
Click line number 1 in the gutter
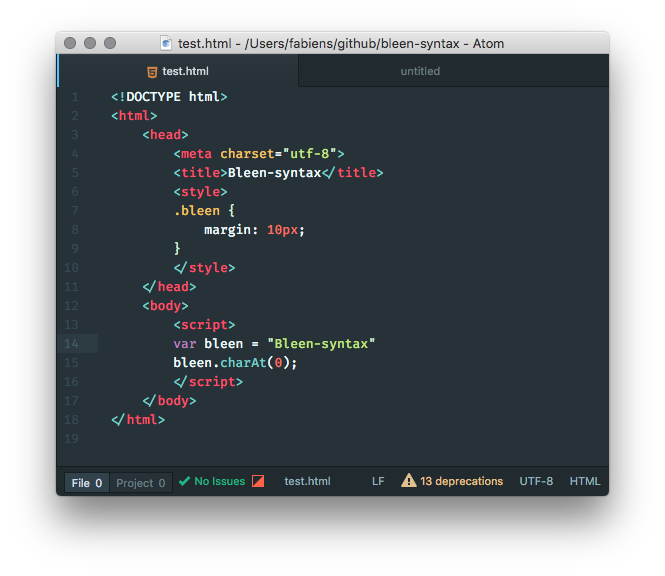pos(75,97)
